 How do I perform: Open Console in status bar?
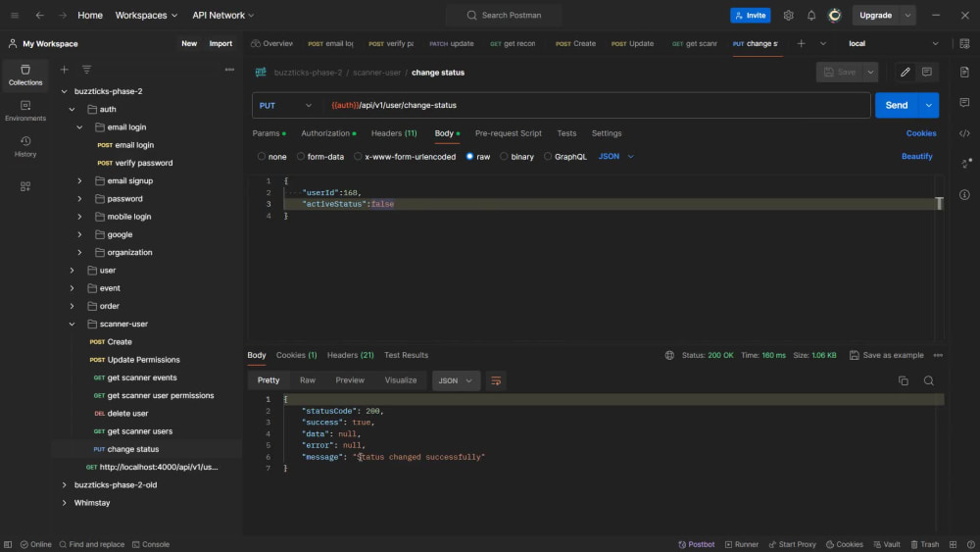151,544
